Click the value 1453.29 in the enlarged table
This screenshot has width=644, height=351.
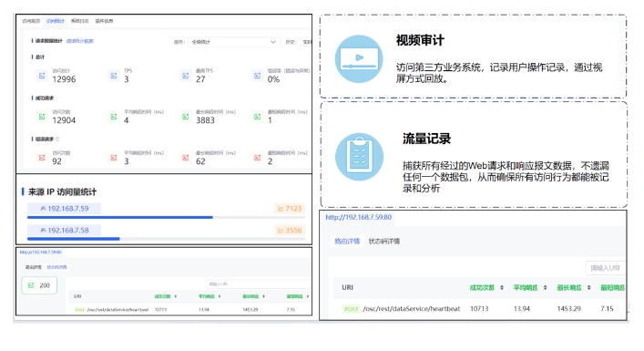click(x=568, y=309)
